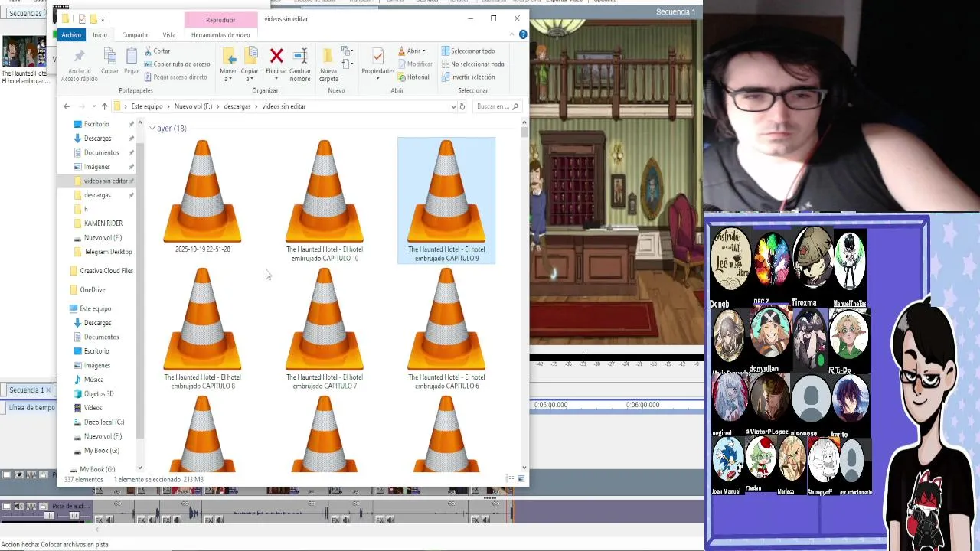This screenshot has height=551, width=980.
Task: Click Seleccionar todo in ribbon
Action: point(468,51)
